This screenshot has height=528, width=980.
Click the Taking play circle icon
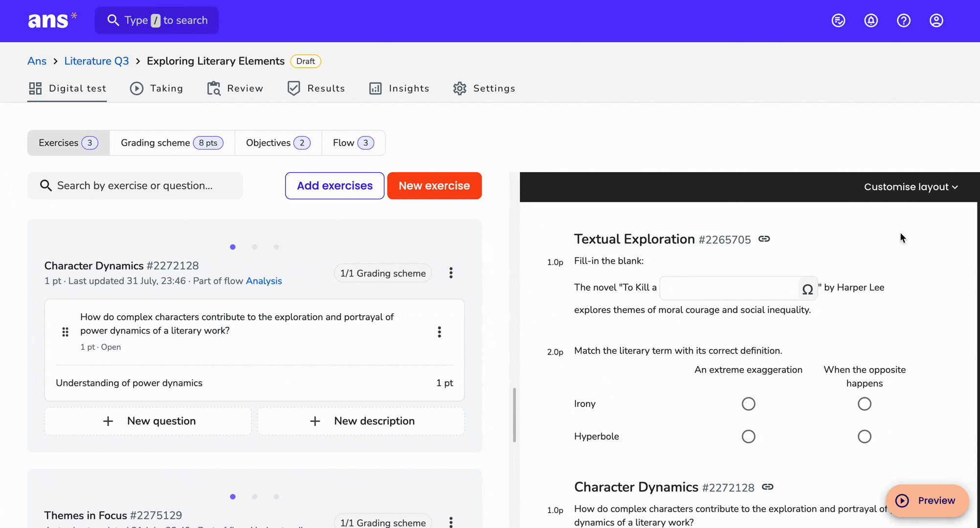(137, 88)
